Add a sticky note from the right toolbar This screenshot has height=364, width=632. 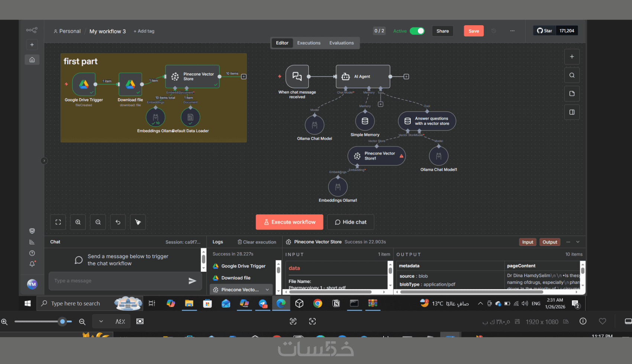point(572,94)
